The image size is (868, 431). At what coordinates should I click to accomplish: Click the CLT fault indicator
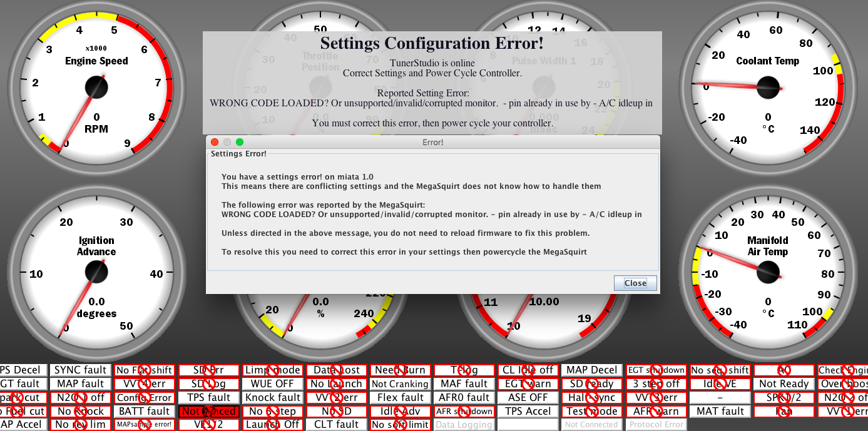coord(336,425)
